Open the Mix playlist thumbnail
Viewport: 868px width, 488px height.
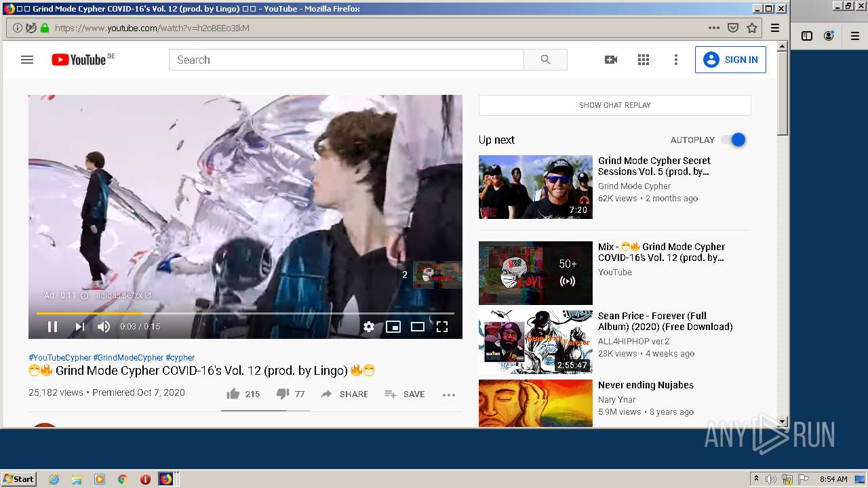[536, 273]
